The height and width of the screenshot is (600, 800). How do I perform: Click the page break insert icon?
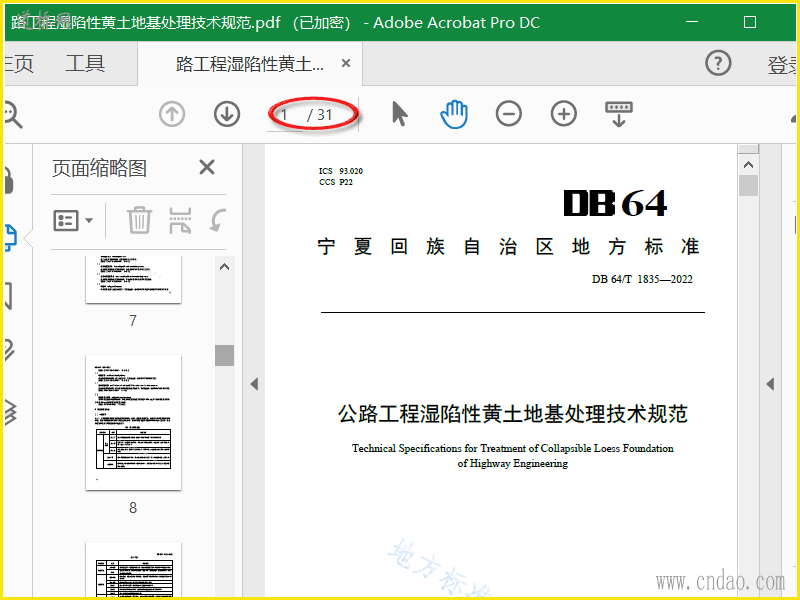pos(181,220)
